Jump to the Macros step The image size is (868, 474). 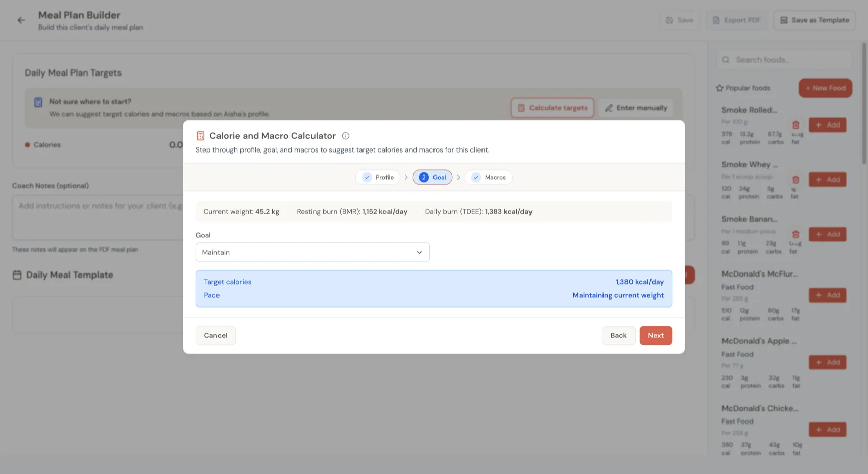489,177
